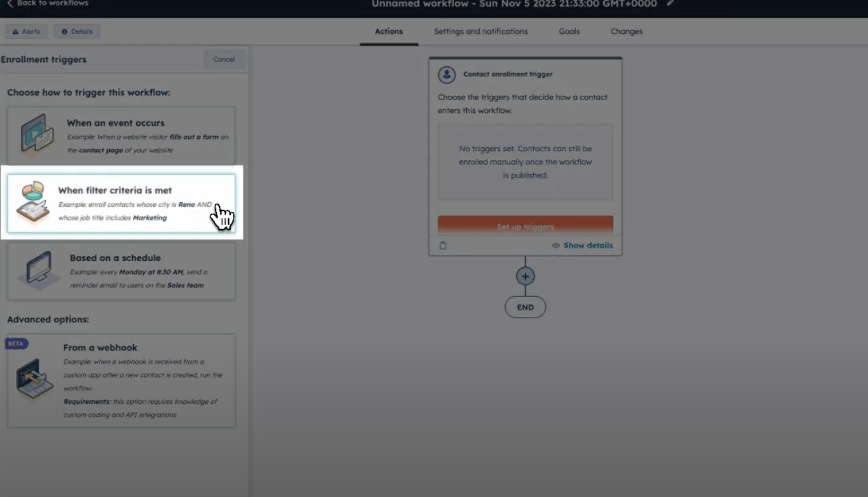Screen dimensions: 868x497
Task: Click the filter criteria pie chart icon
Action: [33, 202]
